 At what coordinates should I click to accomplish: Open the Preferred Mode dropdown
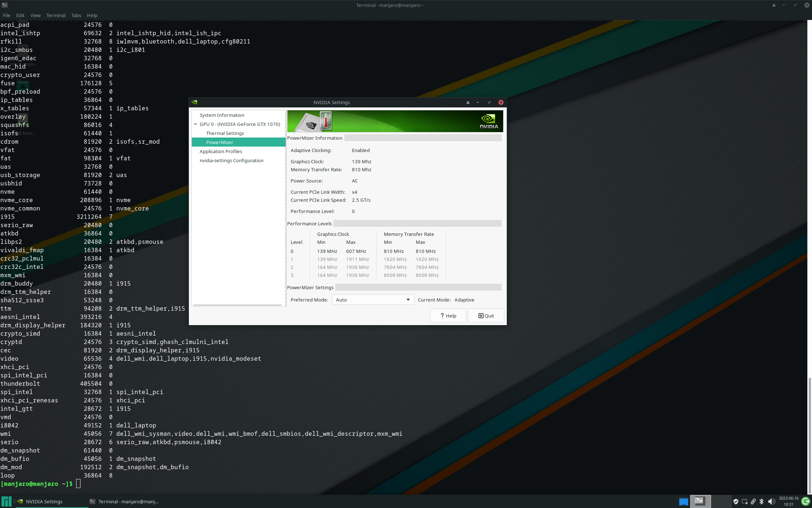[373, 300]
